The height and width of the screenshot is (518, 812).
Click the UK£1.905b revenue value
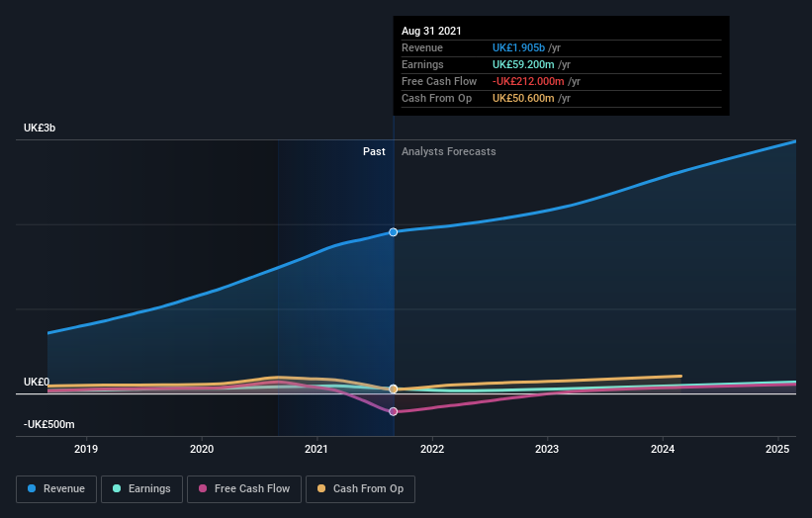coord(518,47)
